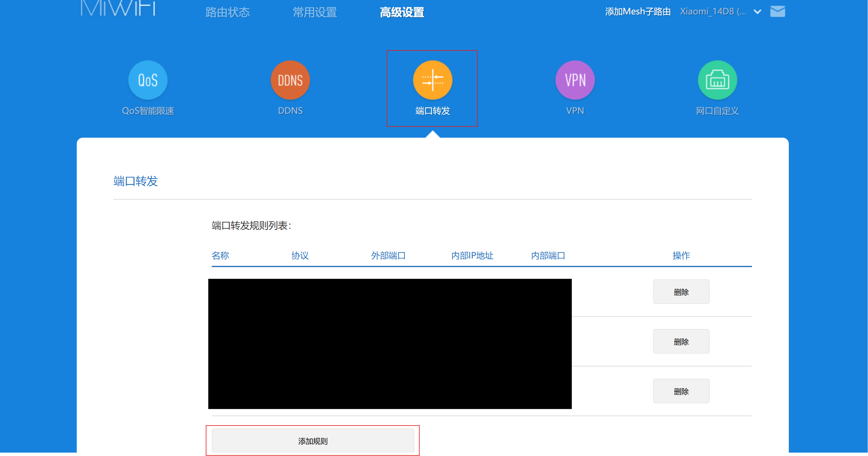Switch to the 常用设置 tab
868x456 pixels.
(x=315, y=13)
